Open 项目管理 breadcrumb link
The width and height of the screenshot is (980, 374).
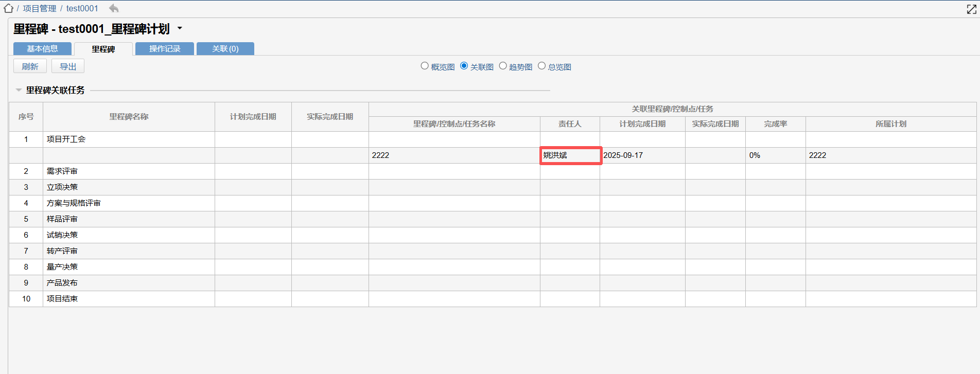(40, 8)
